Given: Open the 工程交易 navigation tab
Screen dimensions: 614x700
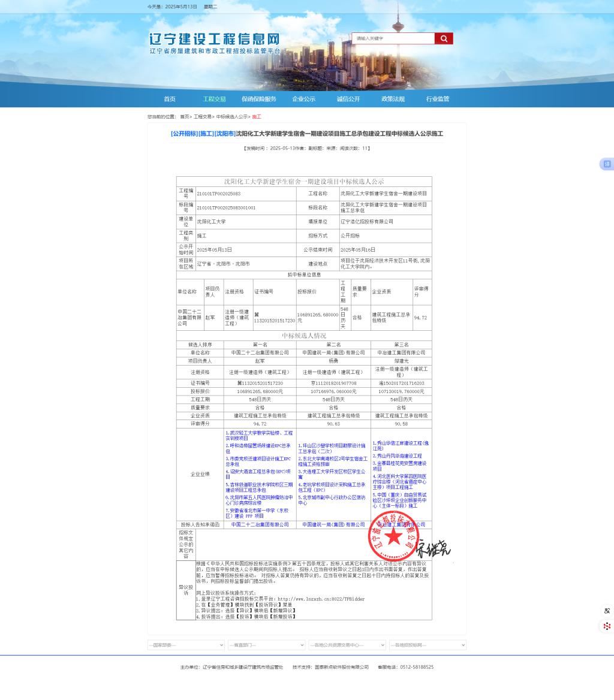Looking at the screenshot, I should pyautogui.click(x=214, y=99).
